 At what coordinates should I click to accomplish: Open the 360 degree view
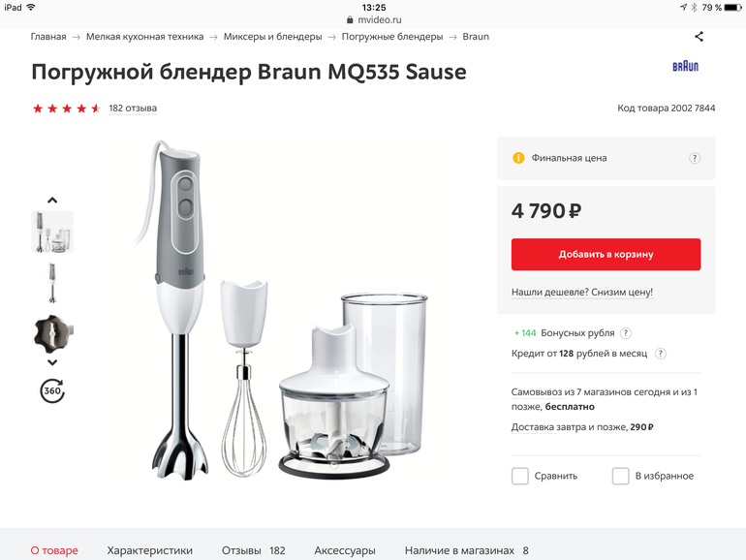click(x=52, y=390)
